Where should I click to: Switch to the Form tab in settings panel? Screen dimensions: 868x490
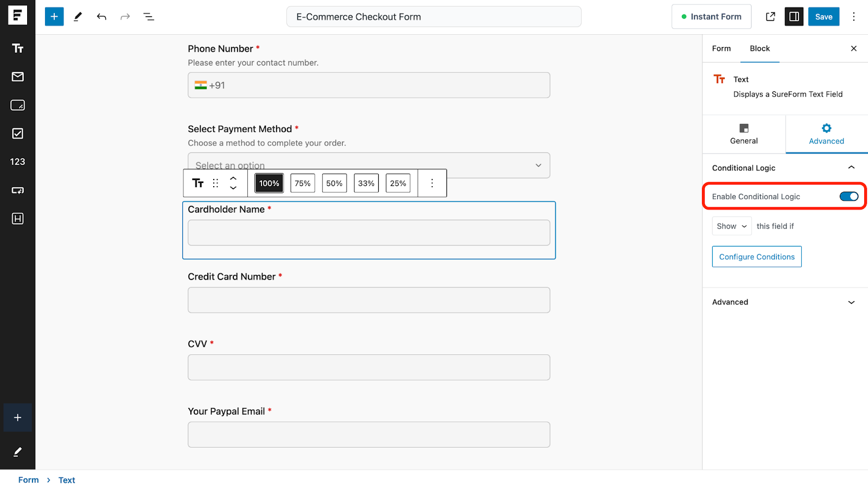pyautogui.click(x=721, y=48)
